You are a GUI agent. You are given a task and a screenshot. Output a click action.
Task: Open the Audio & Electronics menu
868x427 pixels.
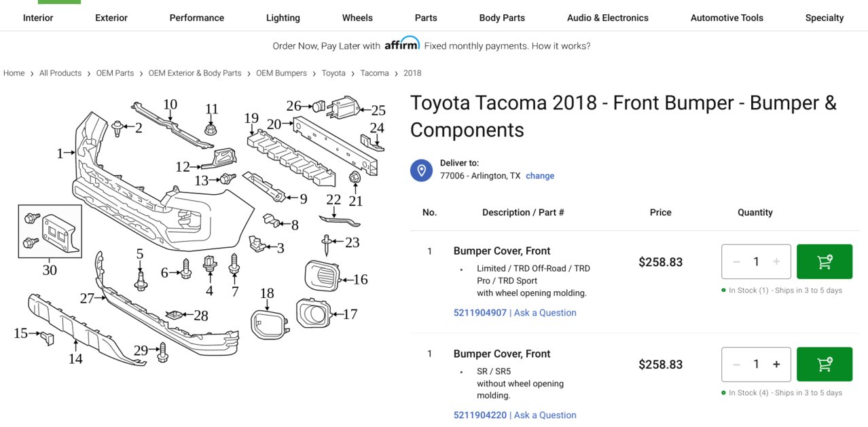(607, 18)
